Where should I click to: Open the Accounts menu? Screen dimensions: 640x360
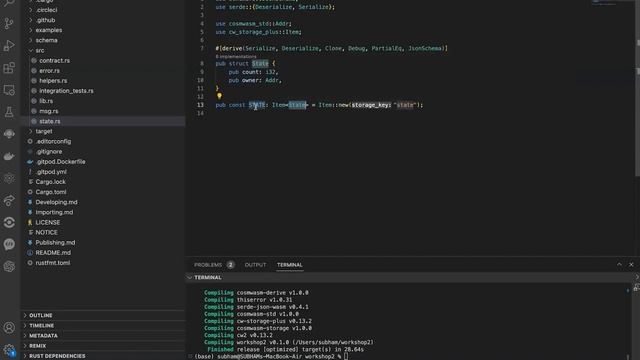(9, 327)
